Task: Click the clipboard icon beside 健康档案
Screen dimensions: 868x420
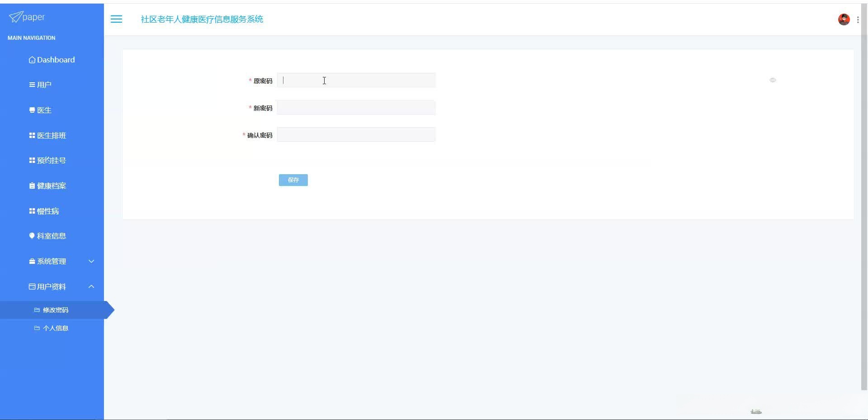Action: 32,186
